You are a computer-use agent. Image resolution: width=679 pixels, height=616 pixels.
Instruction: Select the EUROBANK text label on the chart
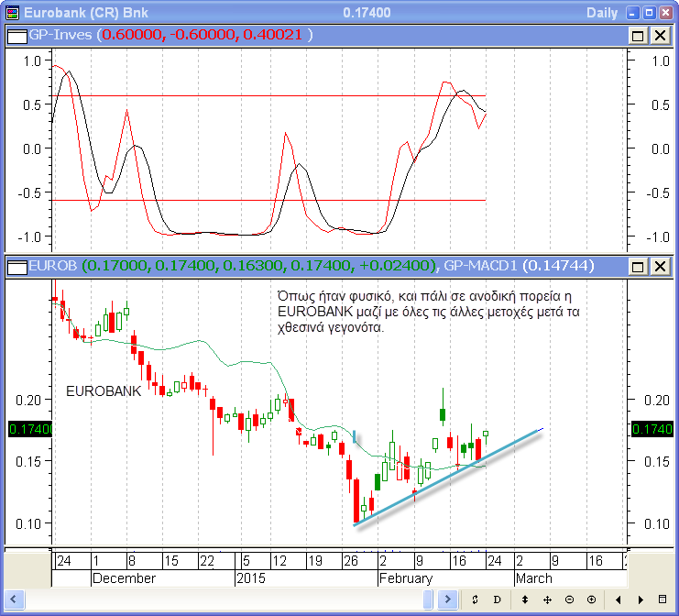click(104, 391)
